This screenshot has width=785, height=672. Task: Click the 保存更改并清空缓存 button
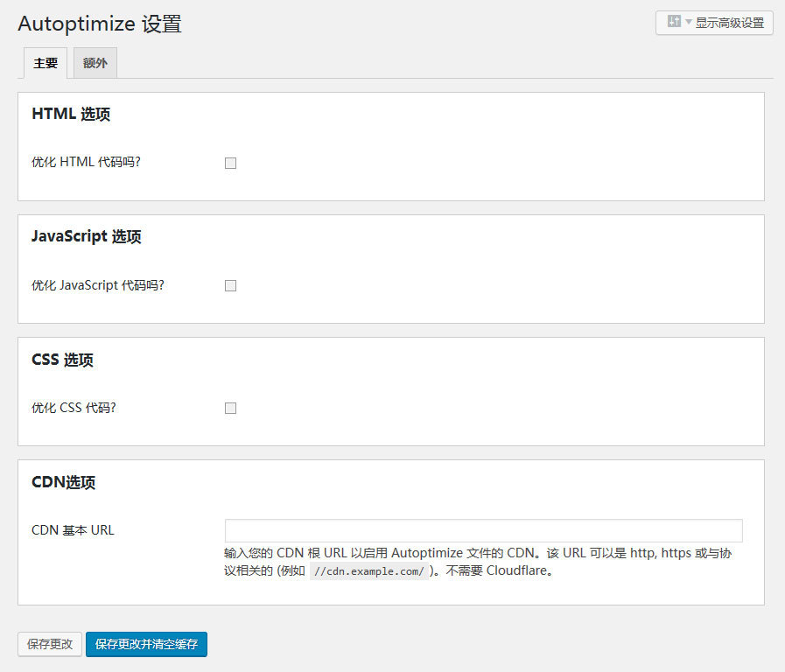146,644
